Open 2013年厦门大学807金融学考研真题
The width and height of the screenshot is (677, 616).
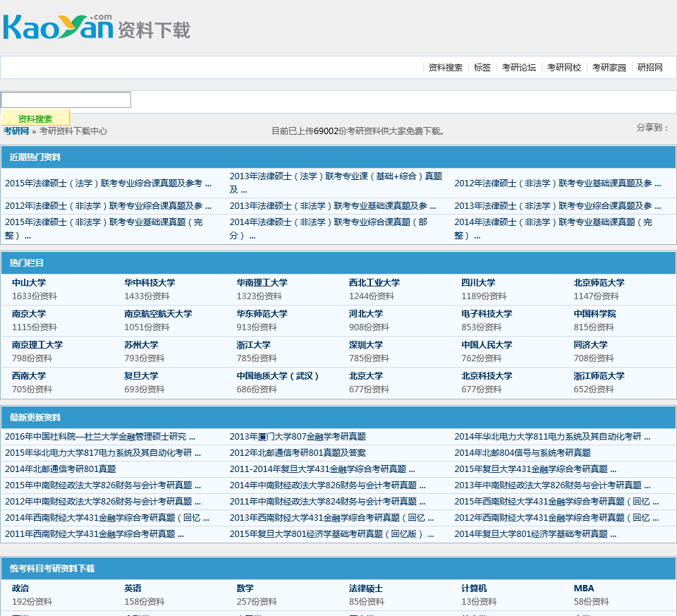298,437
